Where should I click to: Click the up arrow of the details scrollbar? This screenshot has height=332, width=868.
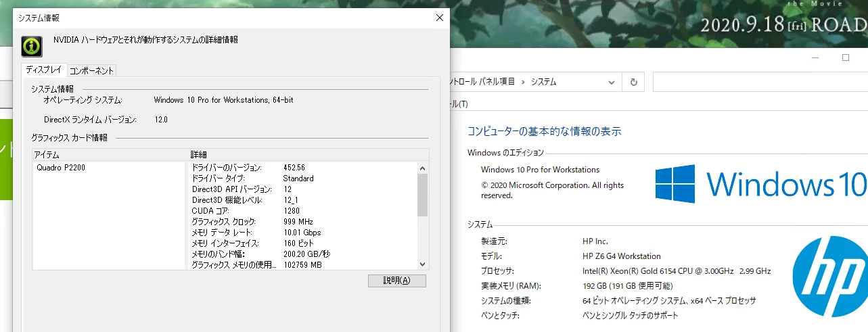coord(423,168)
